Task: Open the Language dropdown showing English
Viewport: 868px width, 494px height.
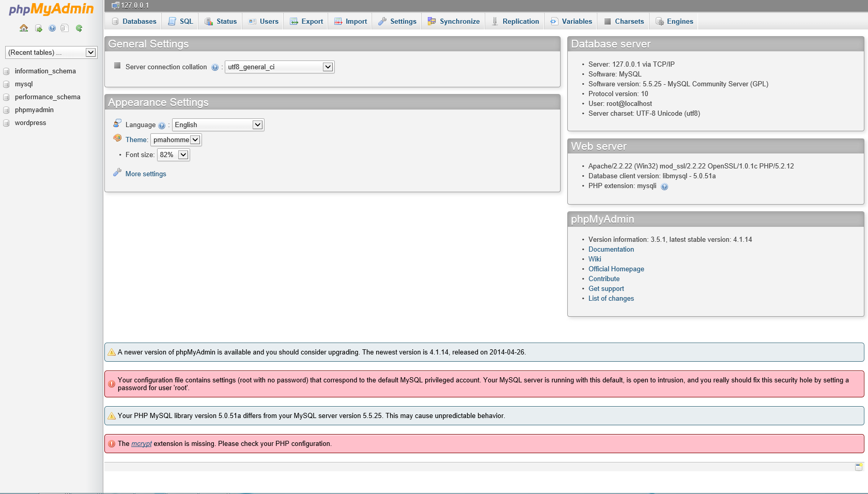Action: point(218,125)
